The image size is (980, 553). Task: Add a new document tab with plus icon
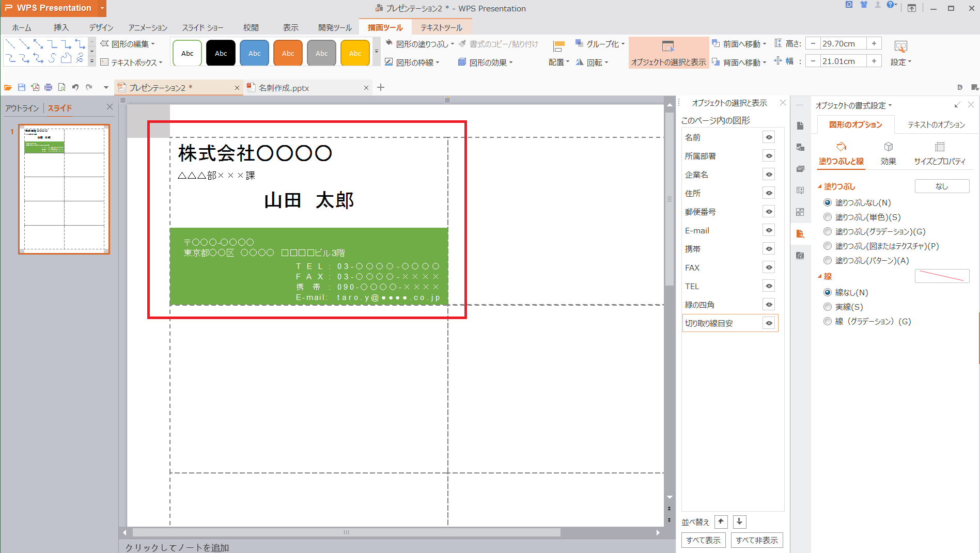(x=381, y=87)
